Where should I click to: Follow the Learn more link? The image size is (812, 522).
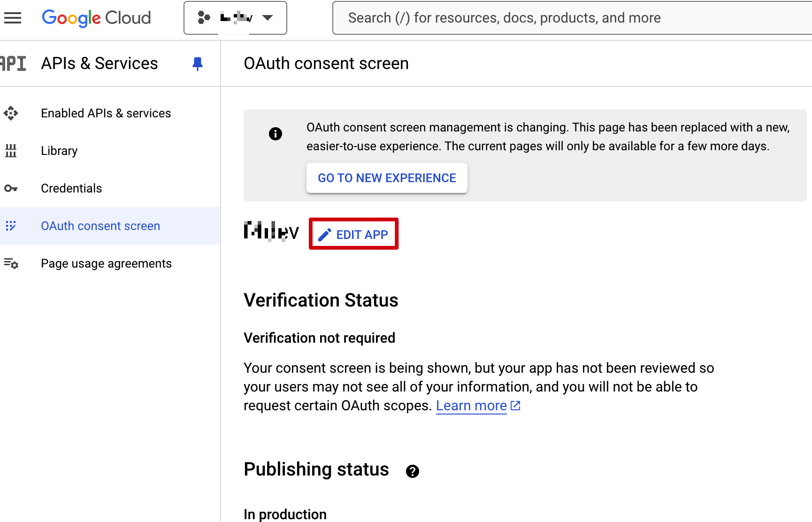(471, 406)
